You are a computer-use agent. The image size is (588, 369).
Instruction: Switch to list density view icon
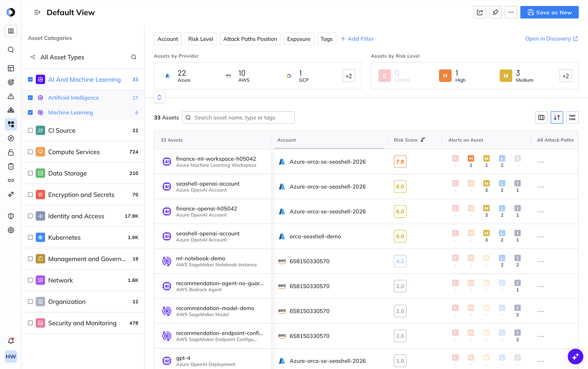point(572,118)
